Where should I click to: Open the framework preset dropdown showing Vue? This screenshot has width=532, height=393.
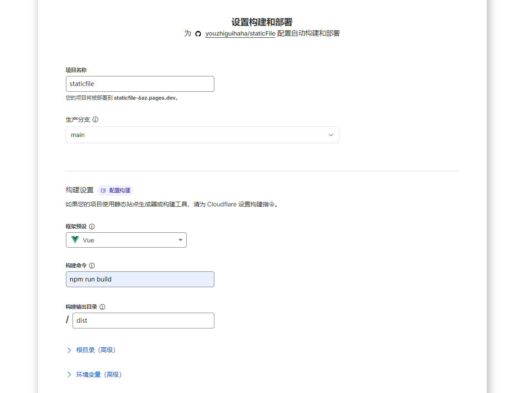(126, 240)
